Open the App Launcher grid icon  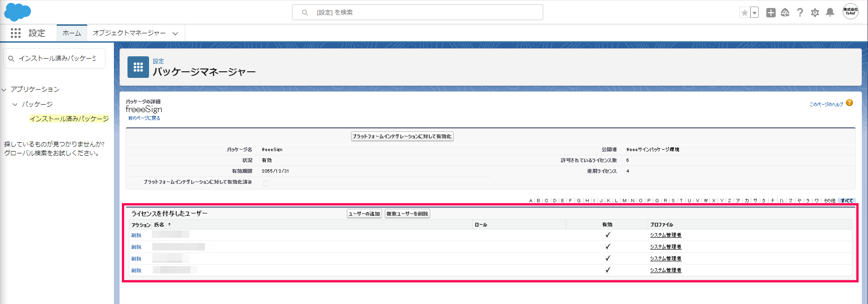(x=15, y=33)
